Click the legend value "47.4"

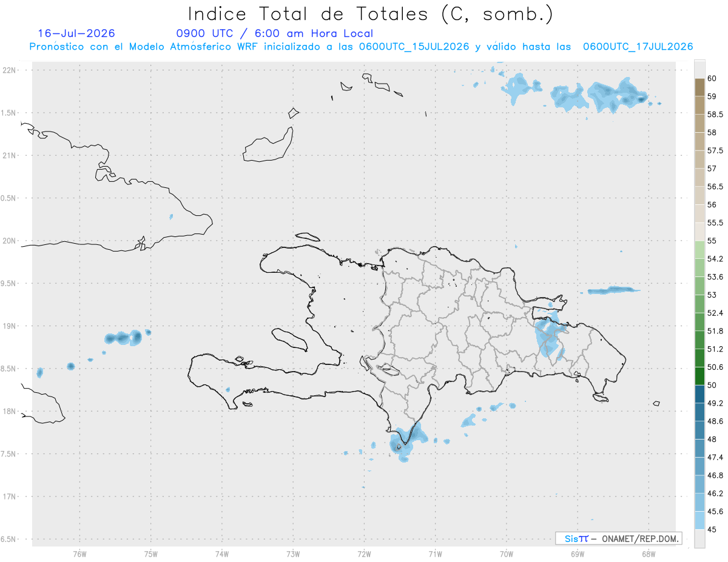[x=715, y=457]
